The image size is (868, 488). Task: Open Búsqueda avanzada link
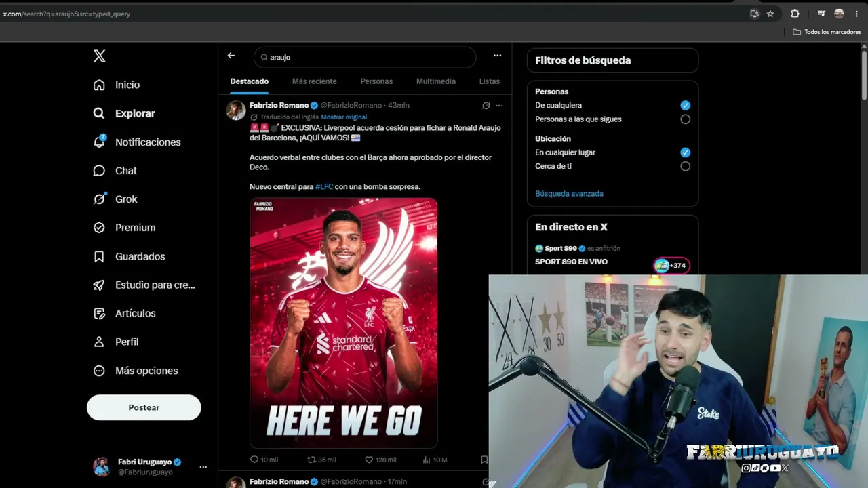coord(569,194)
